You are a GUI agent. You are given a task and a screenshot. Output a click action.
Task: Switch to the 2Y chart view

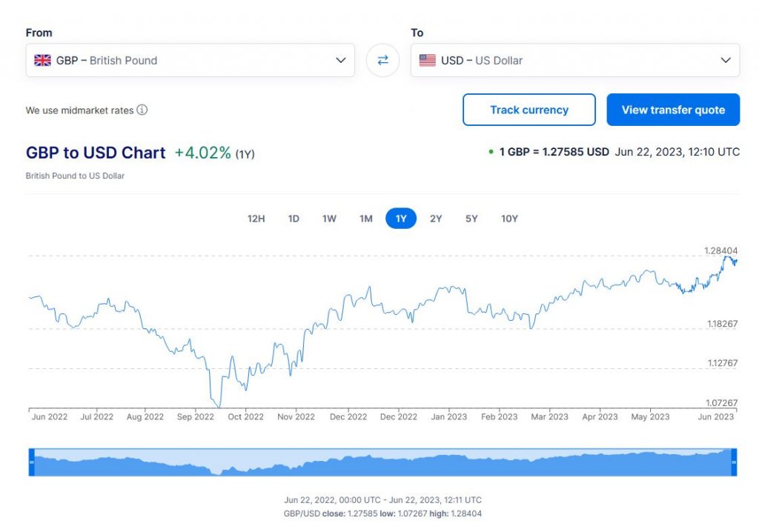coord(436,219)
